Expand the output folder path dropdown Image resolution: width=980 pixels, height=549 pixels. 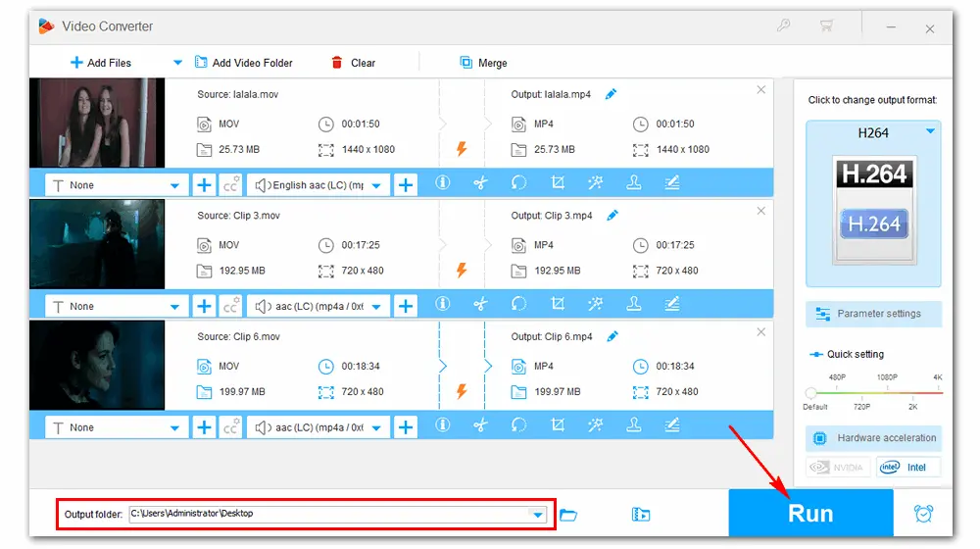pos(537,515)
